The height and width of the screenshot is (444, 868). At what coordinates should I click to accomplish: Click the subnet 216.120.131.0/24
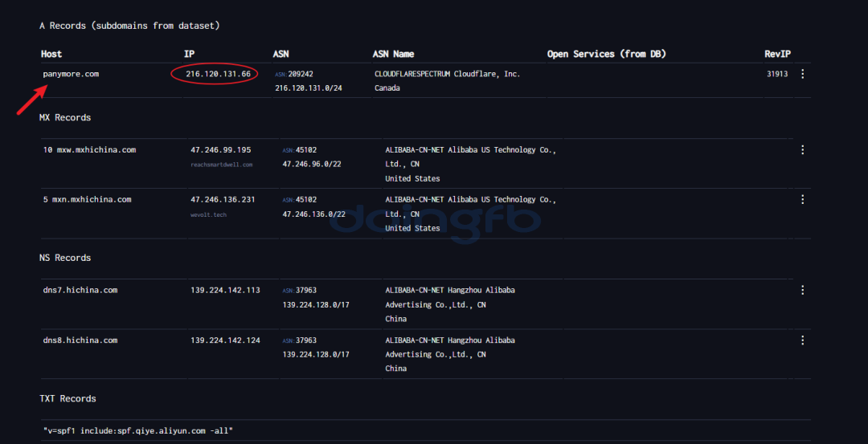(x=309, y=88)
